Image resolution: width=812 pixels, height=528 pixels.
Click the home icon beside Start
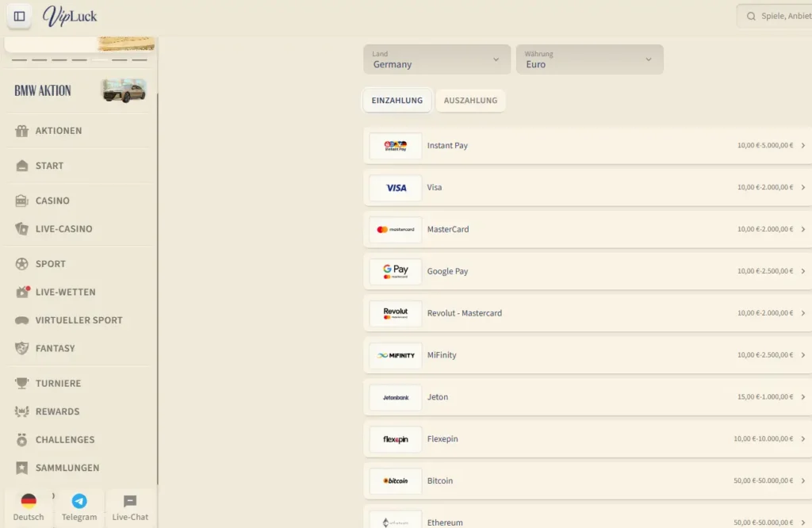21,166
